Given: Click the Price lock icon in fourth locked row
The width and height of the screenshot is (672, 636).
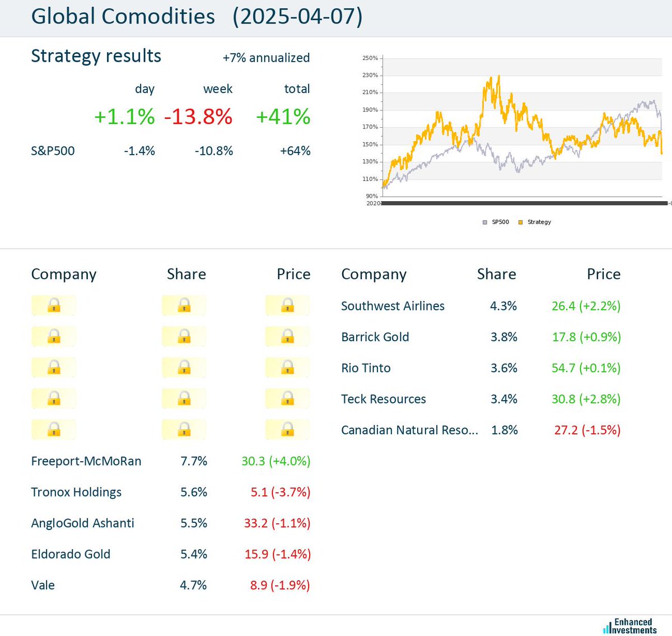Looking at the screenshot, I should (x=287, y=398).
